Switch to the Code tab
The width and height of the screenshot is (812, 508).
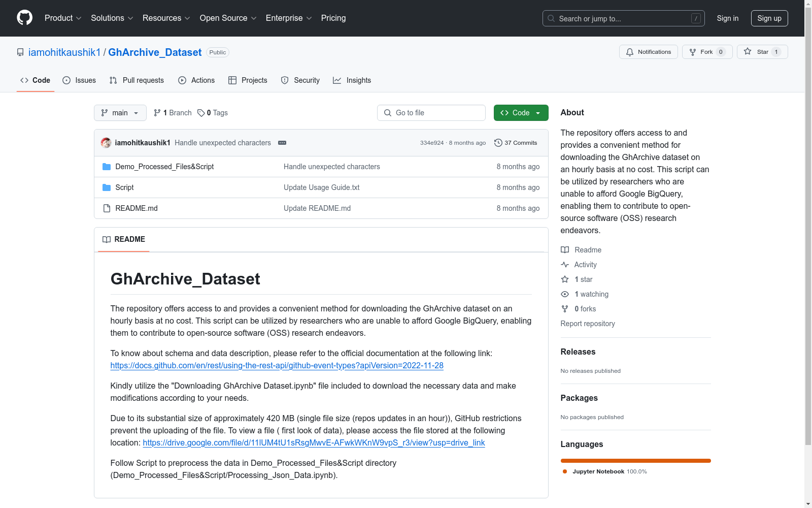(36, 80)
